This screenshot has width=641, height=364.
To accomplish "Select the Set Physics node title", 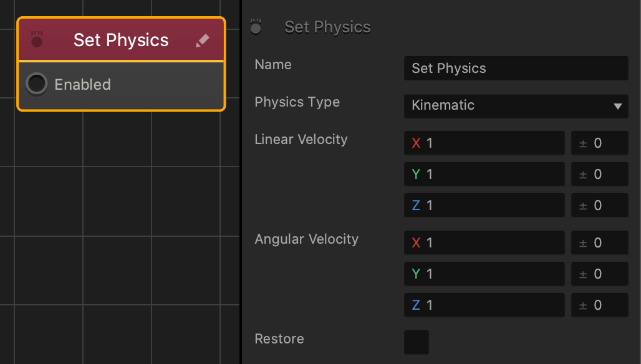I will click(x=121, y=40).
